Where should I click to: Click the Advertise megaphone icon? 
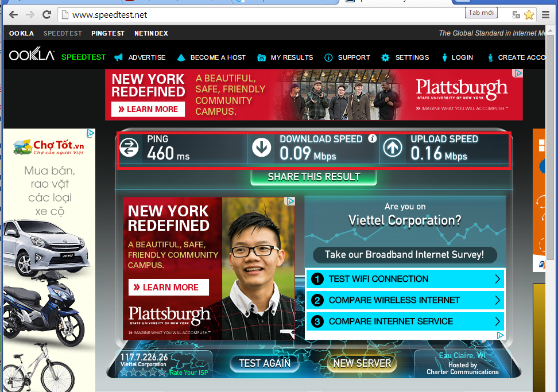pyautogui.click(x=118, y=57)
